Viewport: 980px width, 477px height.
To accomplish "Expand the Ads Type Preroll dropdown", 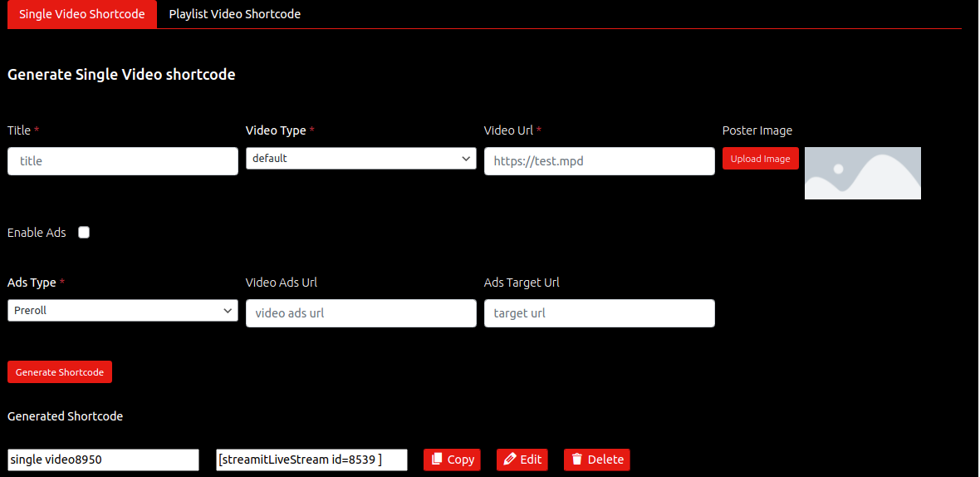I will 123,310.
